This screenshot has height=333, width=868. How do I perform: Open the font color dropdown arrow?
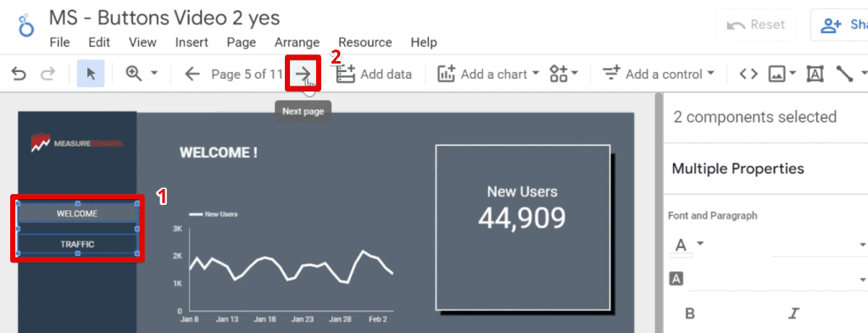(x=700, y=244)
